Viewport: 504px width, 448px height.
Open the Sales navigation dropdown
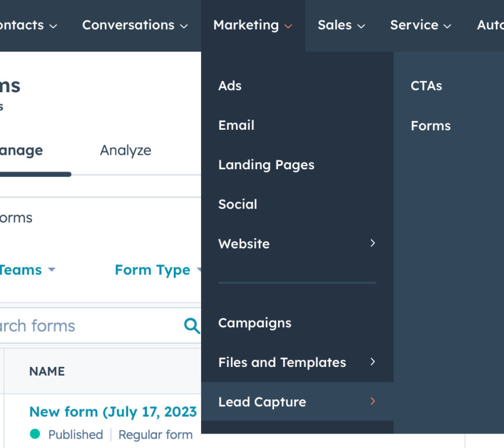(x=341, y=26)
